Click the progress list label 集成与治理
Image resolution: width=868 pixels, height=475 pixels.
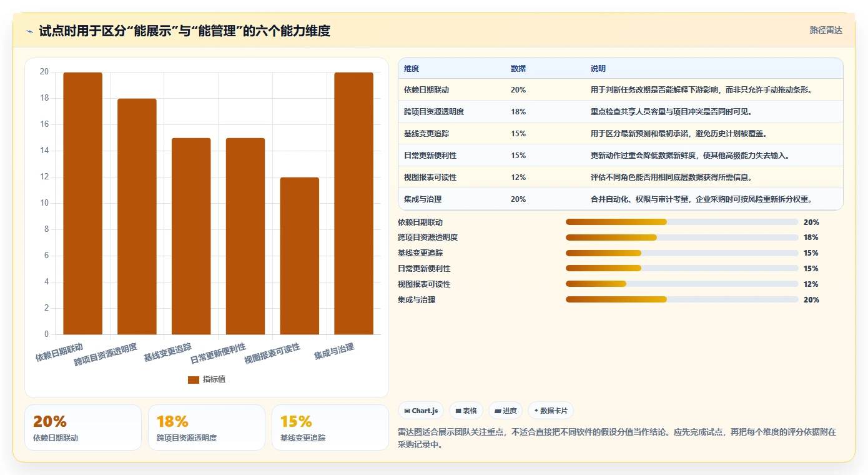(x=417, y=300)
